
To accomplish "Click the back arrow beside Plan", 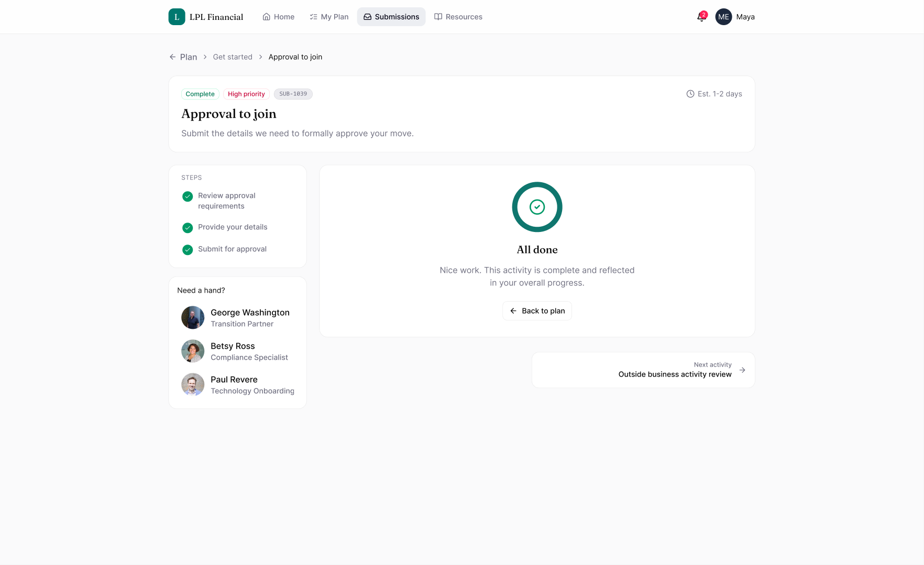I will click(x=172, y=57).
